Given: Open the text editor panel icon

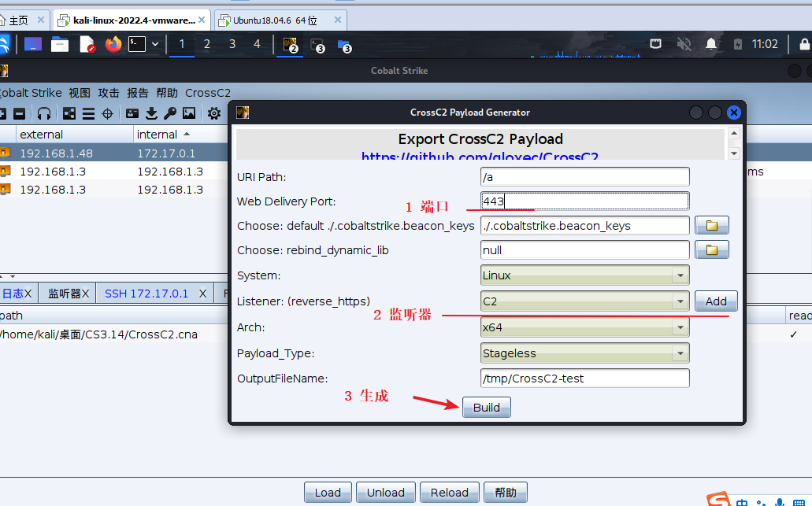Looking at the screenshot, I should click(x=87, y=45).
